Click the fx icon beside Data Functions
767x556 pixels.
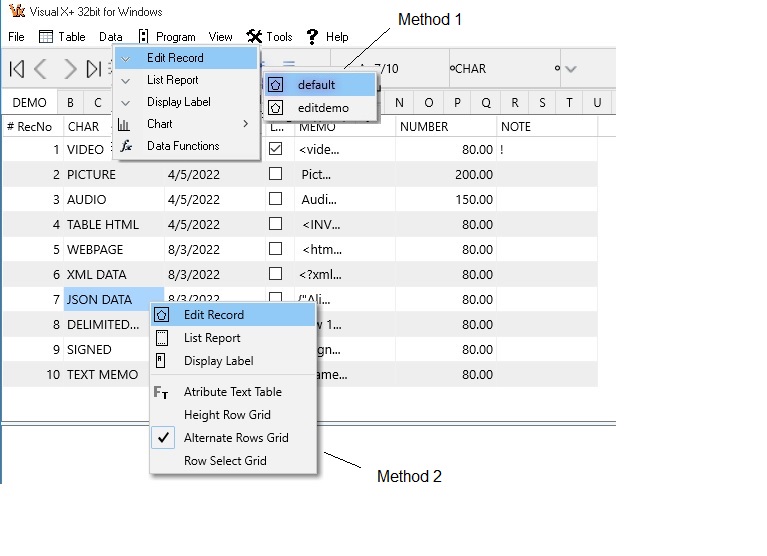point(126,146)
